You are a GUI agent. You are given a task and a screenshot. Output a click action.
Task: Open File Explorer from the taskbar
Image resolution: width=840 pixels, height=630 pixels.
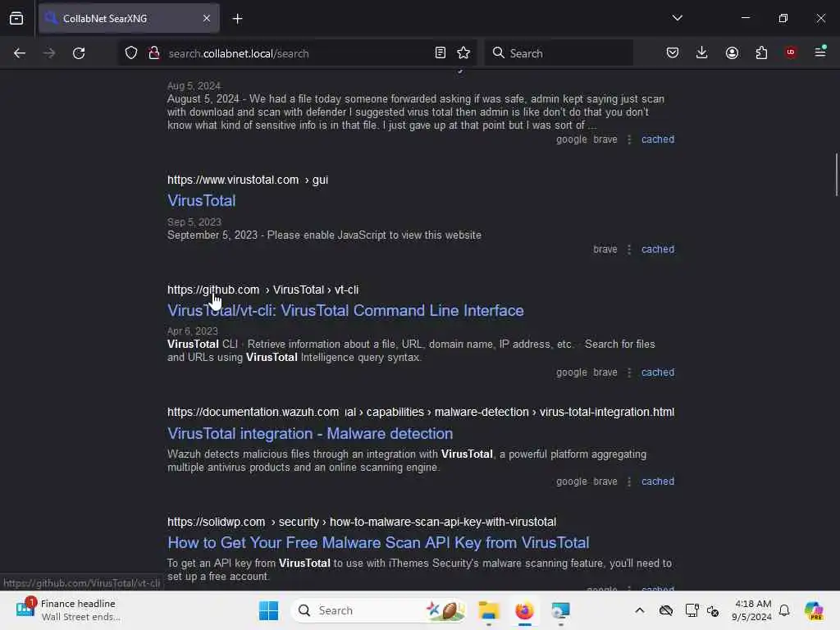point(489,610)
